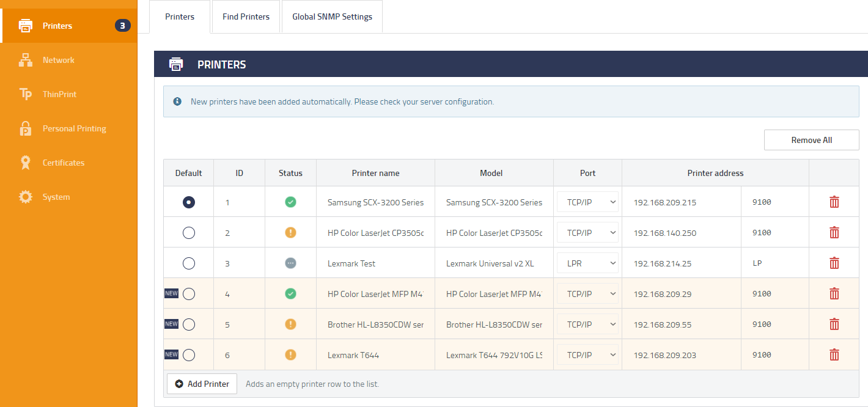Screen dimensions: 868x407
Task: Open Port dropdown for Brother HL-L8350CDW
Action: click(x=587, y=324)
